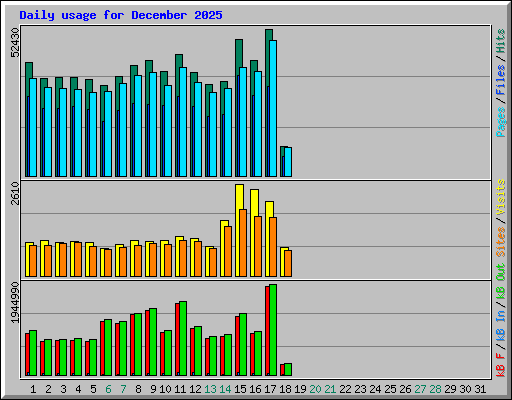Click day 3 on the x-axis
The image size is (512, 400).
point(63,389)
